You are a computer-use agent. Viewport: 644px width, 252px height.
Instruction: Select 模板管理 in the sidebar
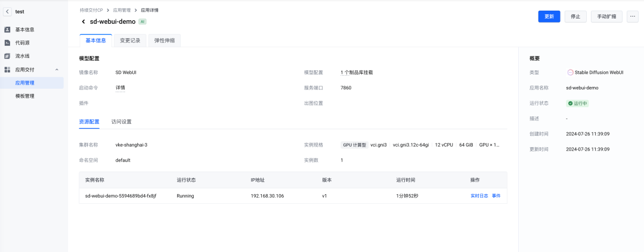click(x=25, y=96)
